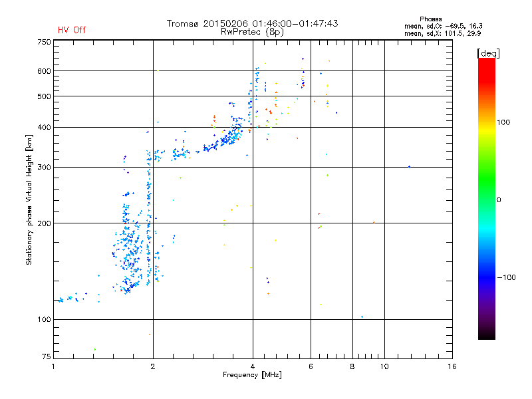This screenshot has width=532, height=399.
Task: Click the isolated blue point at 300 km near 12 MHz
Action: [x=410, y=167]
